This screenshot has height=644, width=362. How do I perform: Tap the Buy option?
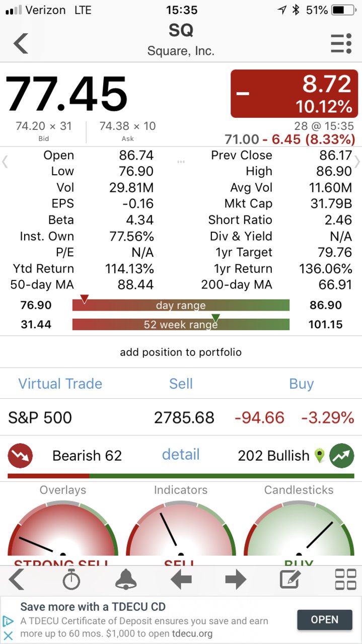tap(302, 384)
